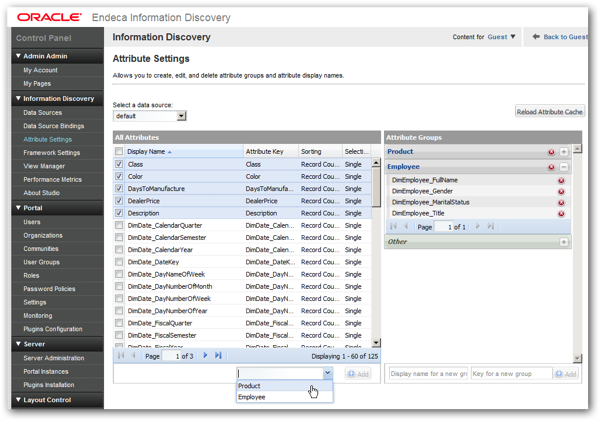Click Key for a new group field

tap(511, 374)
